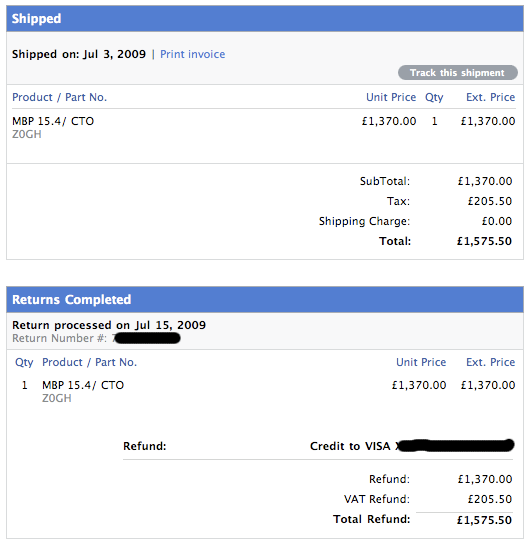Image resolution: width=530 pixels, height=545 pixels.
Task: Click Return processed on Jul 15, 2009 text
Action: [x=109, y=325]
